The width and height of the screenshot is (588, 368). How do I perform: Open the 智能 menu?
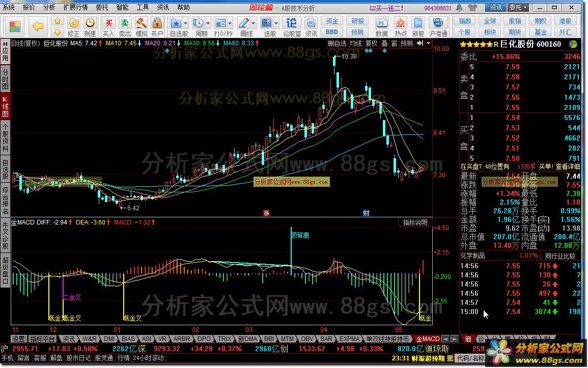coord(122,7)
